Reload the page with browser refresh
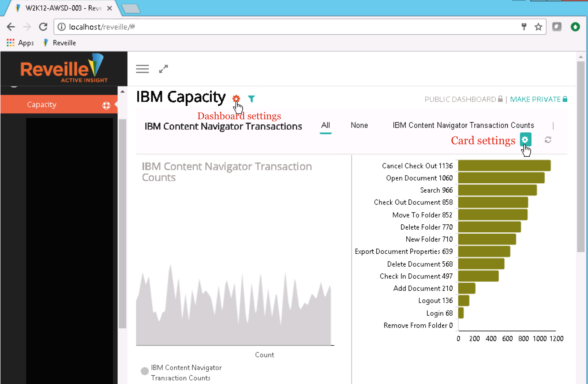This screenshot has width=588, height=384. point(43,27)
